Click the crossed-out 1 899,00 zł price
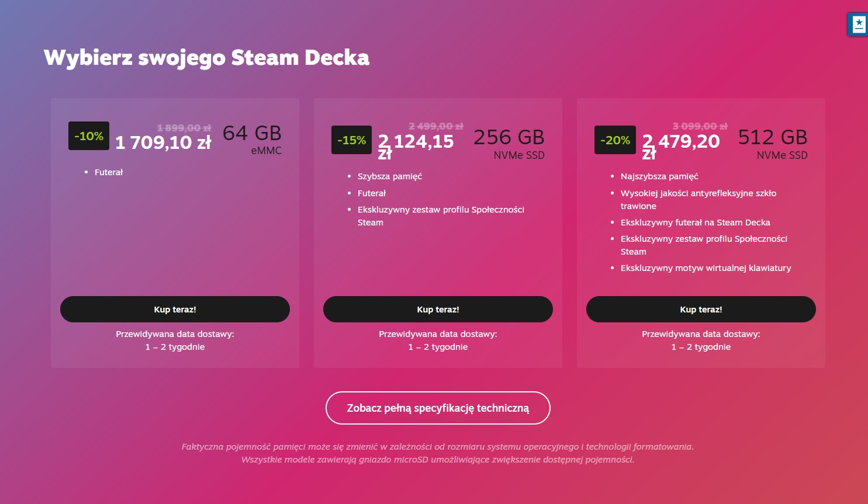The height and width of the screenshot is (504, 868). [184, 128]
